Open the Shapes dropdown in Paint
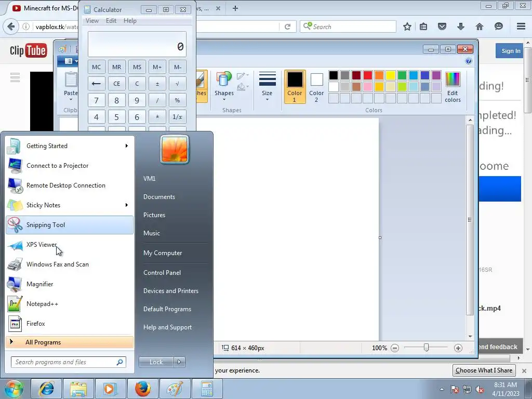The width and height of the screenshot is (532, 399). click(224, 87)
